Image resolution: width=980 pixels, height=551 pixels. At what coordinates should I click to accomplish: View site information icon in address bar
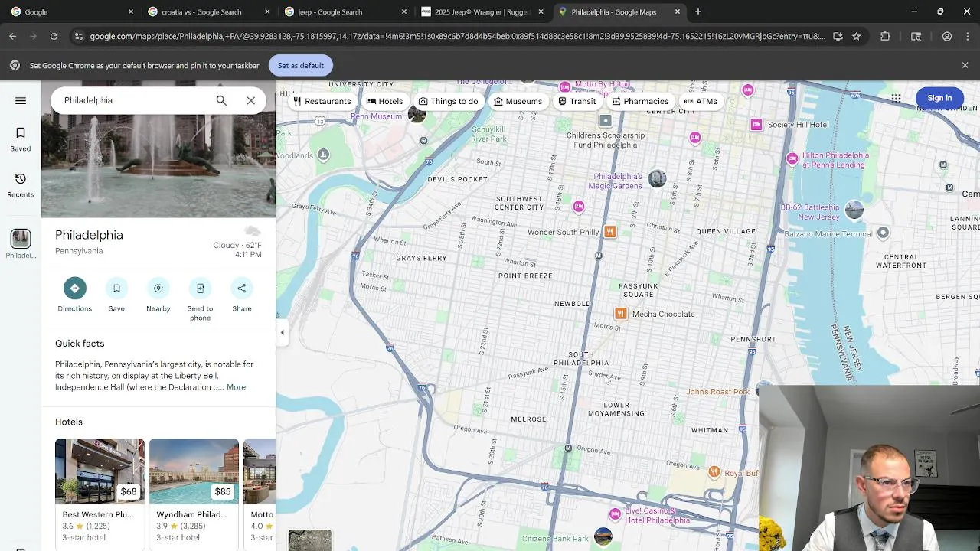(78, 36)
